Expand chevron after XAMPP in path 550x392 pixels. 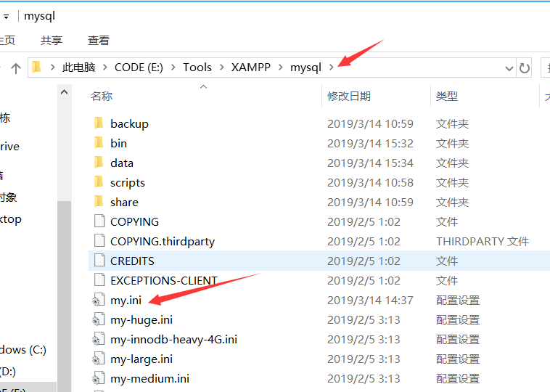pos(280,67)
